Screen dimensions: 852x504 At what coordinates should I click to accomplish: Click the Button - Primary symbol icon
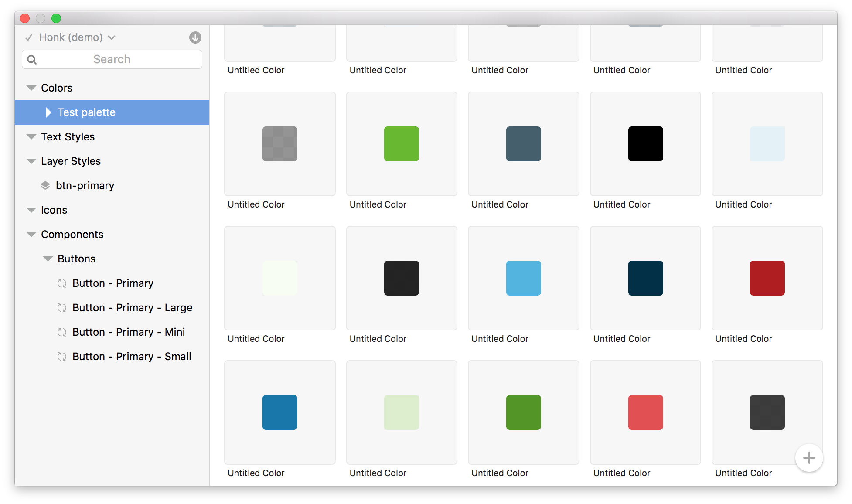(62, 283)
